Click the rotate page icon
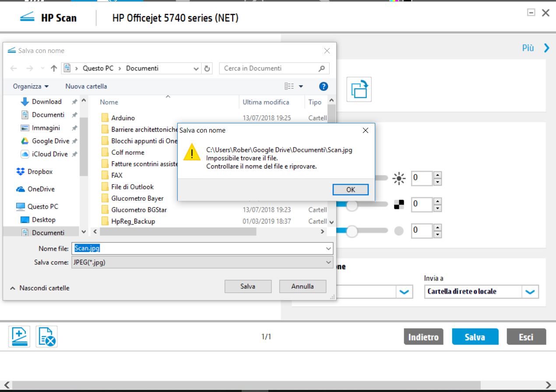The height and width of the screenshot is (392, 556). point(359,89)
